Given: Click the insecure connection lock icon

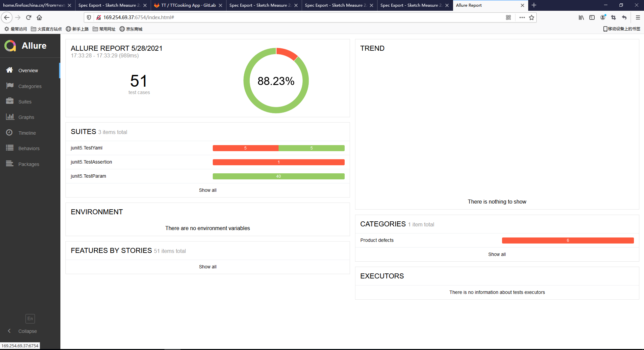Looking at the screenshot, I should pyautogui.click(x=98, y=17).
